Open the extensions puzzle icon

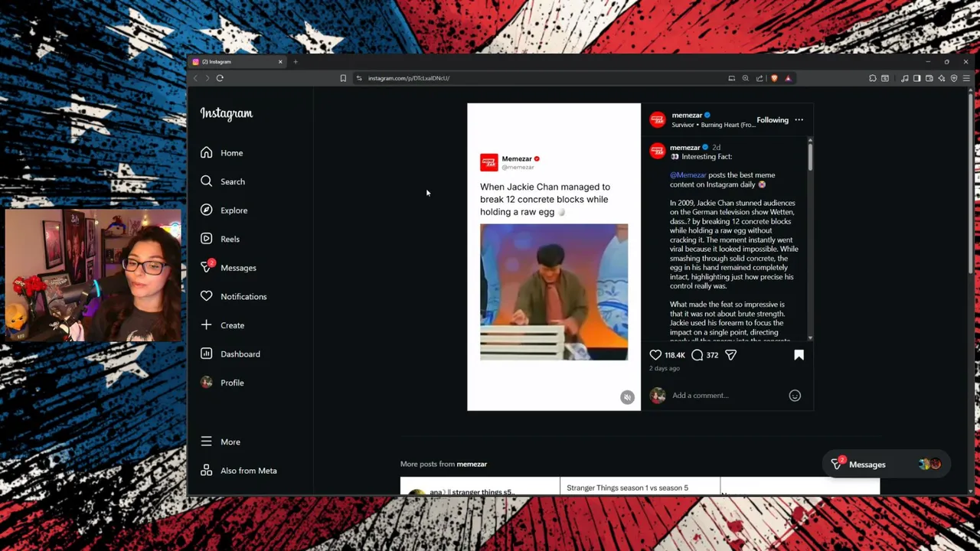coord(873,78)
